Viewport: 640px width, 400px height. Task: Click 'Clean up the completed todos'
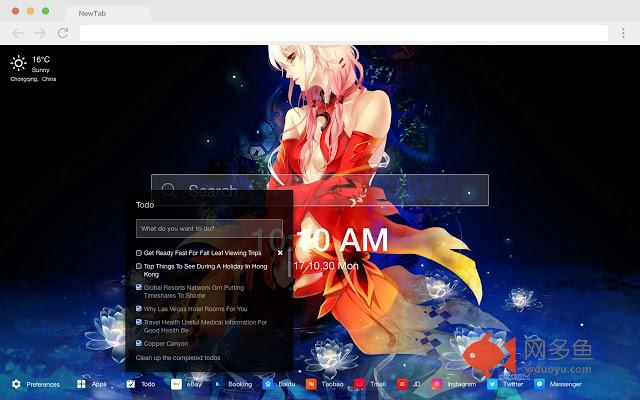point(178,358)
